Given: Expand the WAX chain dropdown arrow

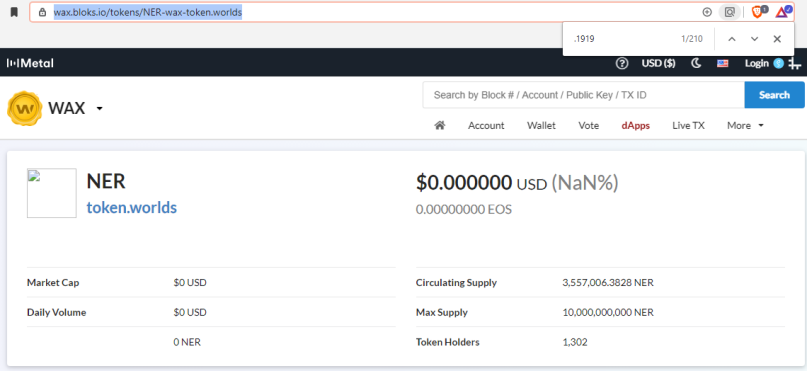Looking at the screenshot, I should pos(99,109).
